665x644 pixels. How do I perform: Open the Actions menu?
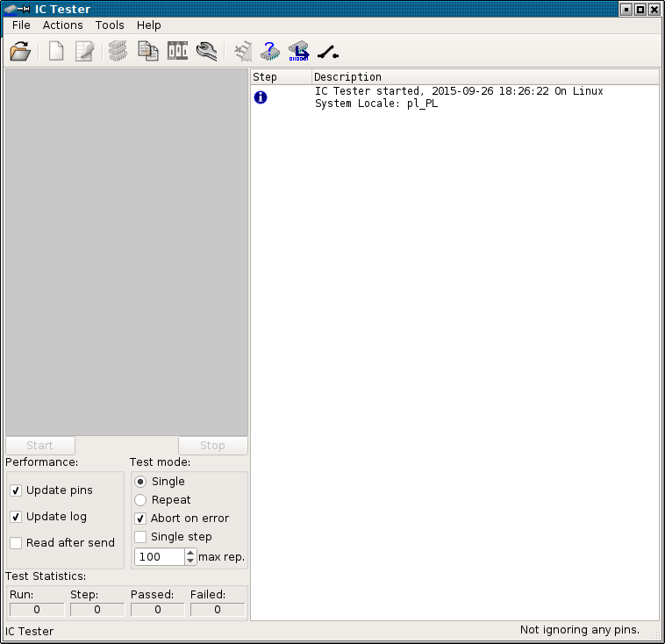[62, 25]
